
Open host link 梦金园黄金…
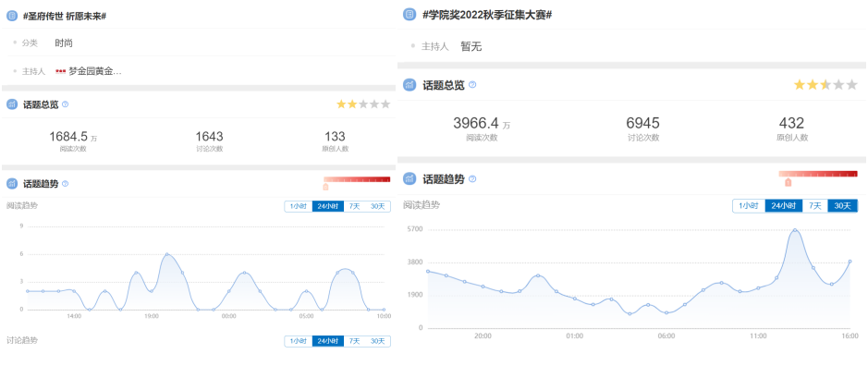coord(94,71)
